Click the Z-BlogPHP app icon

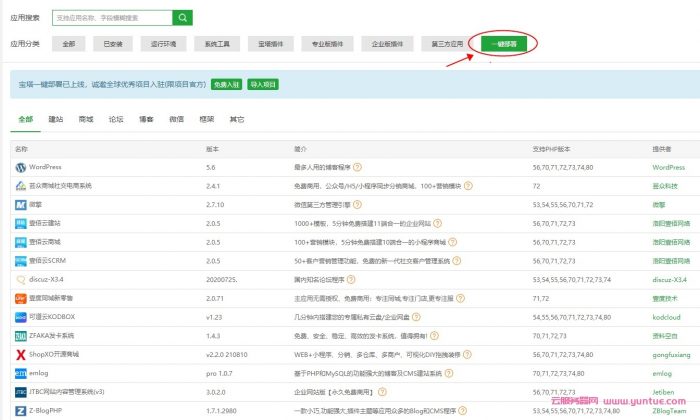(20, 410)
